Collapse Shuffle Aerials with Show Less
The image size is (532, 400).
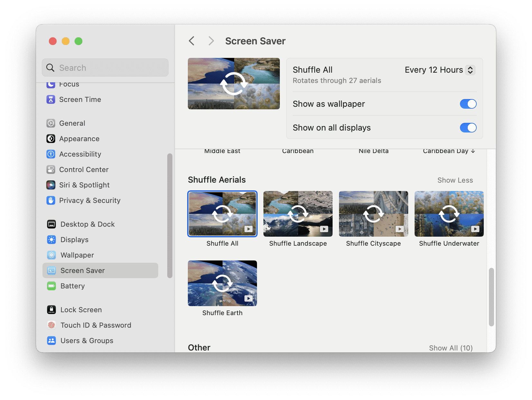tap(455, 180)
